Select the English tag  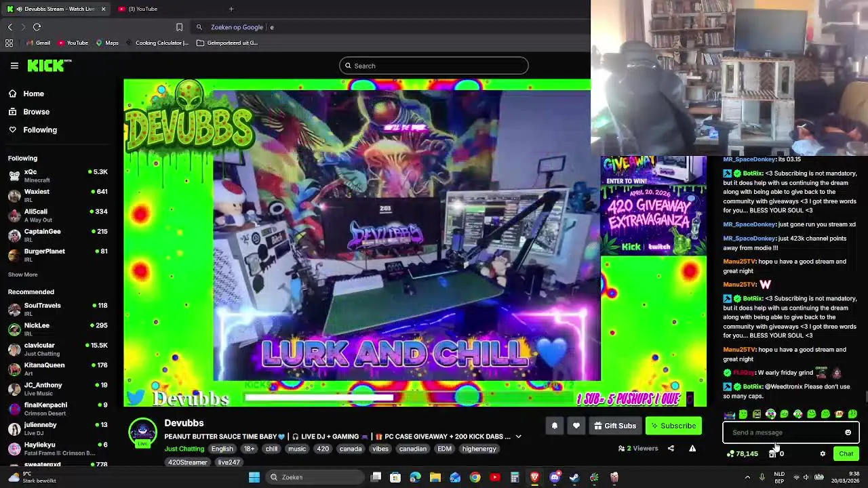pos(222,449)
